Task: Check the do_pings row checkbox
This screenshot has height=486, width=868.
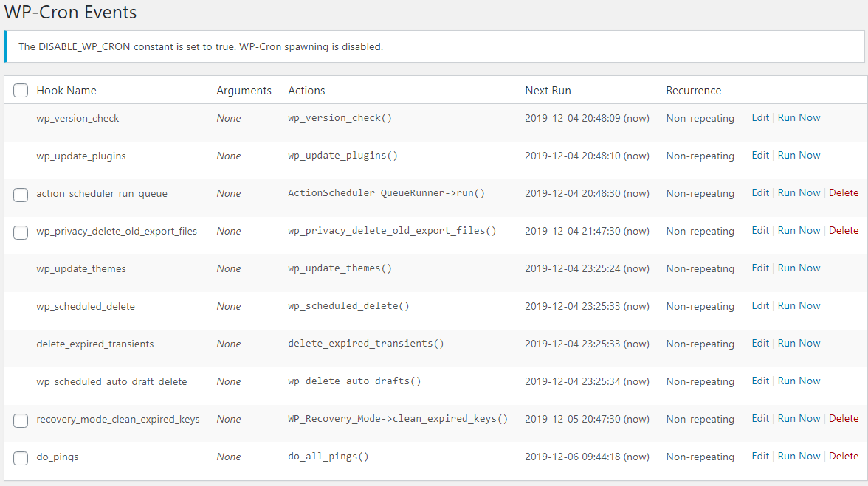Action: click(21, 458)
